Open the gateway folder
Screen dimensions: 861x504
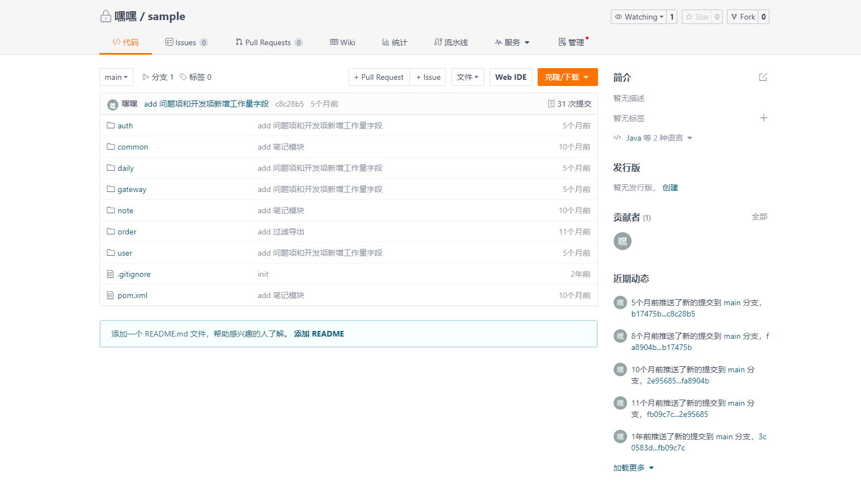point(132,189)
